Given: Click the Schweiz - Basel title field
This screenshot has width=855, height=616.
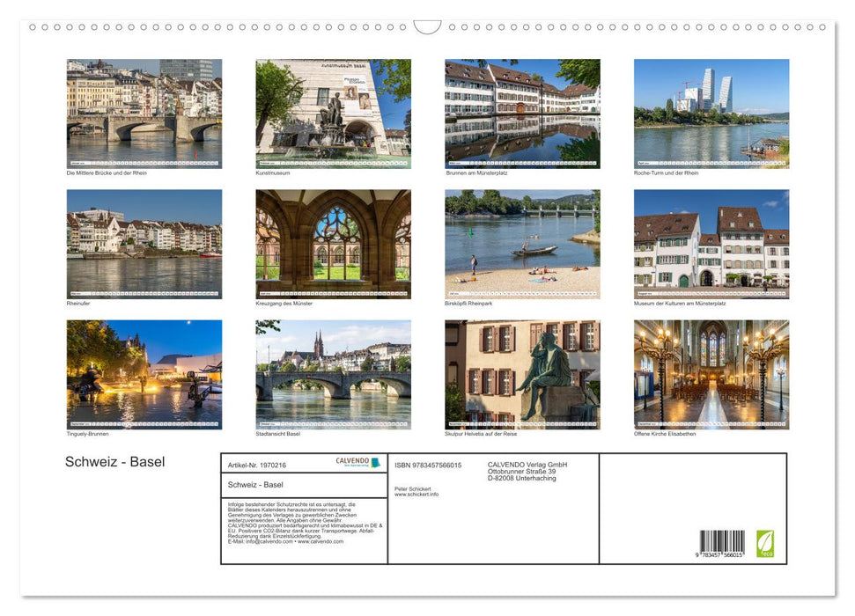Looking at the screenshot, I should click(255, 485).
